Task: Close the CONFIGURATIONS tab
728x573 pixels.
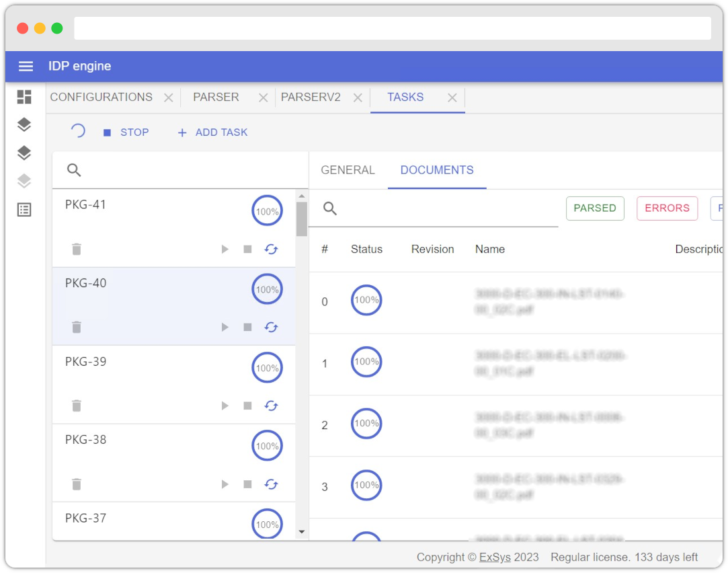Action: point(168,98)
